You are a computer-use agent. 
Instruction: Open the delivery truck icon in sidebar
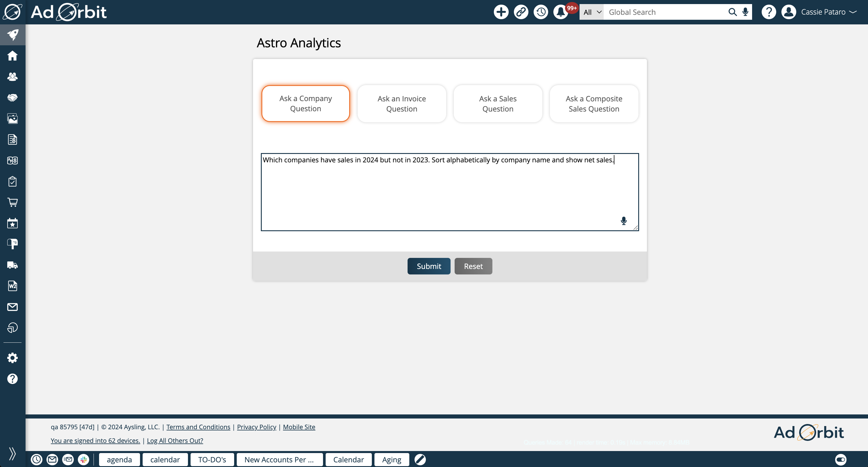point(12,265)
